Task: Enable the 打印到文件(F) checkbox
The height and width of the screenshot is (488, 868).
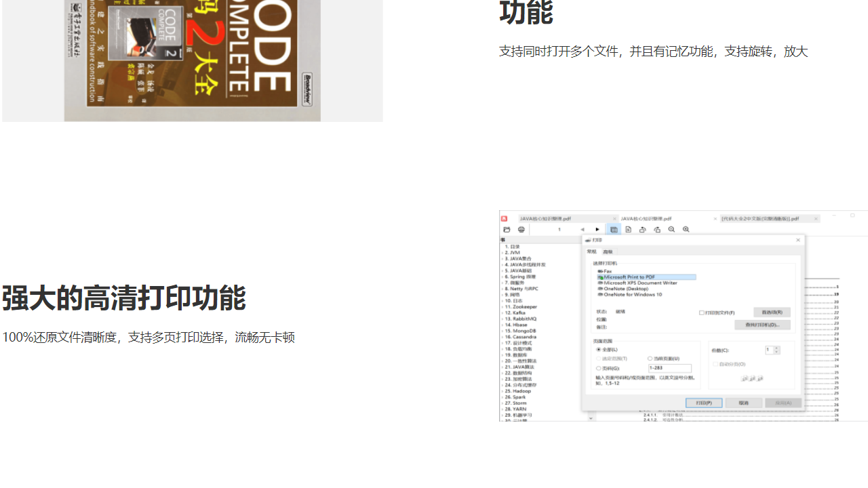Action: click(x=701, y=312)
